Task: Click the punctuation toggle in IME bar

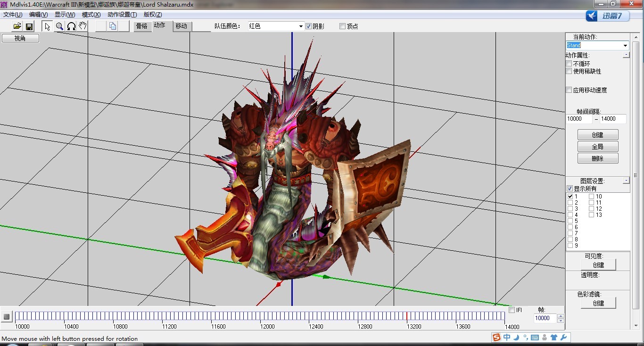Action: pos(525,338)
